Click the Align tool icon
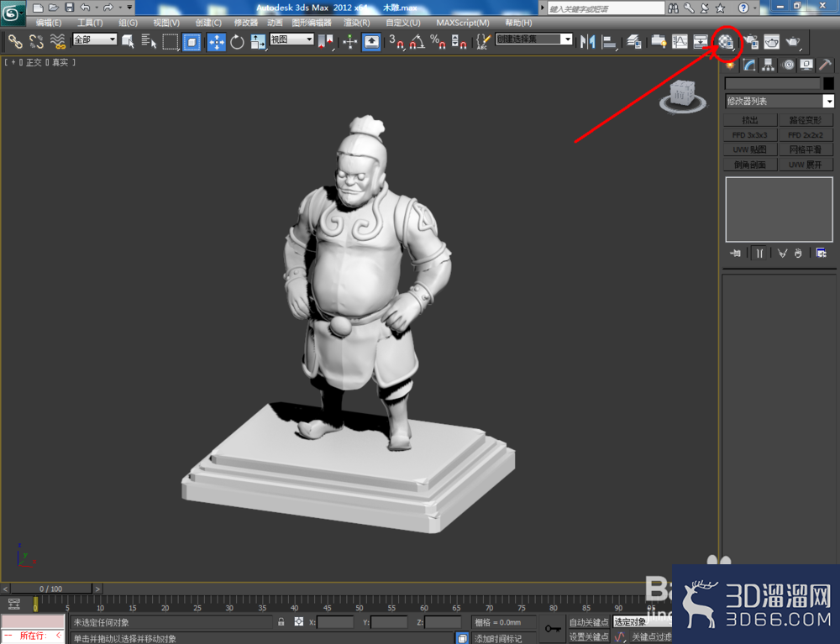The image size is (840, 644). pyautogui.click(x=608, y=42)
